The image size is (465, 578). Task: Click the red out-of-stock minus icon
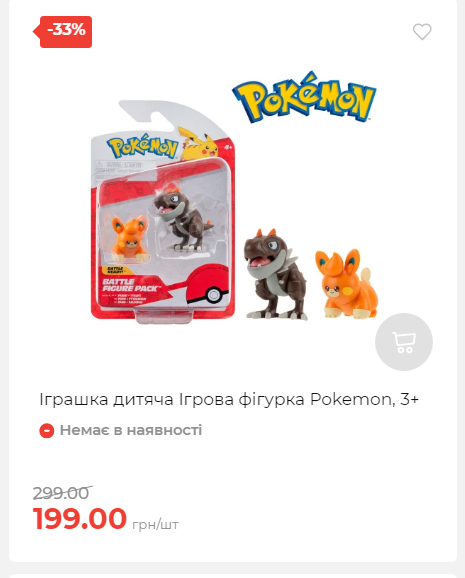point(47,431)
